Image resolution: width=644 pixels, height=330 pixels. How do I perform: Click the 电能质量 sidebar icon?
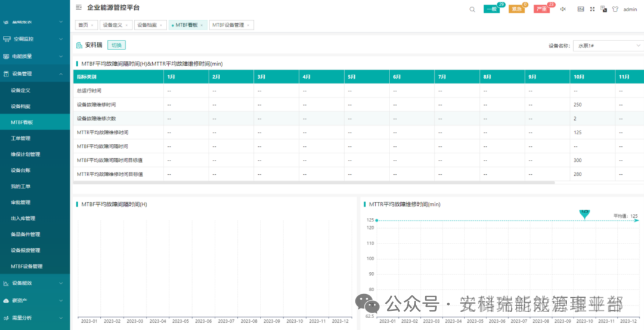tap(7, 56)
